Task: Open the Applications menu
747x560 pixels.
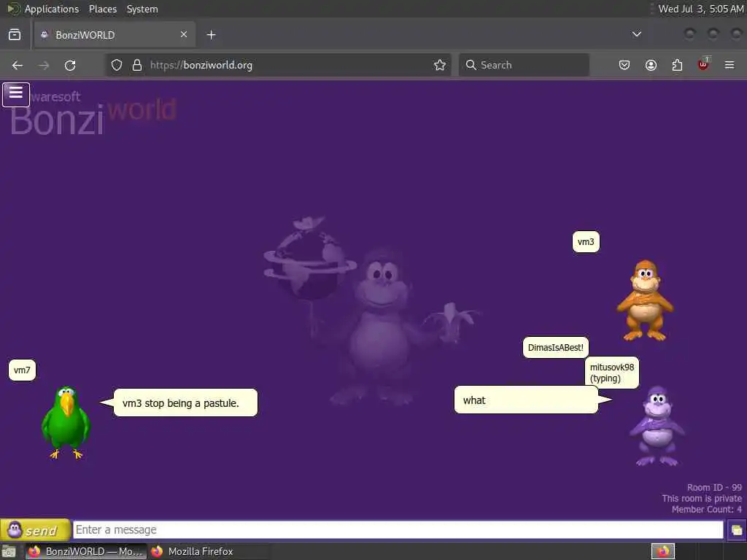Action: pyautogui.click(x=52, y=9)
